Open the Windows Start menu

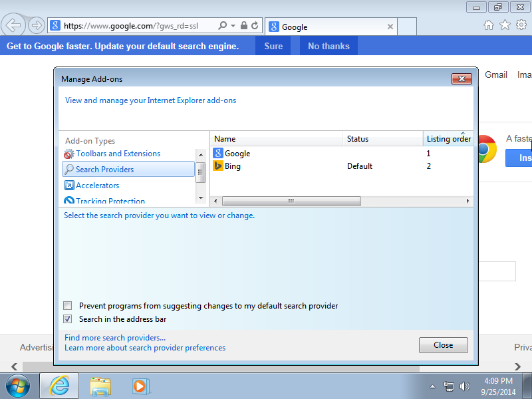18,386
